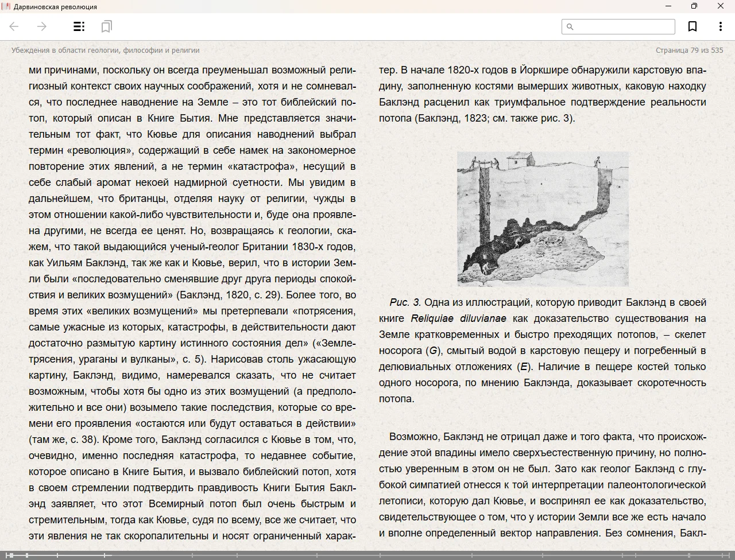Click the page indicator 'Страница 79 из 535'
Viewport: 735px width, 560px height.
pos(689,50)
